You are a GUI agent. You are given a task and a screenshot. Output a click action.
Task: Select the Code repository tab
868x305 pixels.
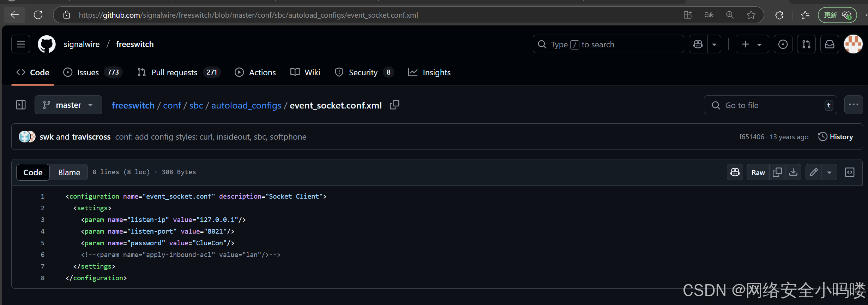33,72
